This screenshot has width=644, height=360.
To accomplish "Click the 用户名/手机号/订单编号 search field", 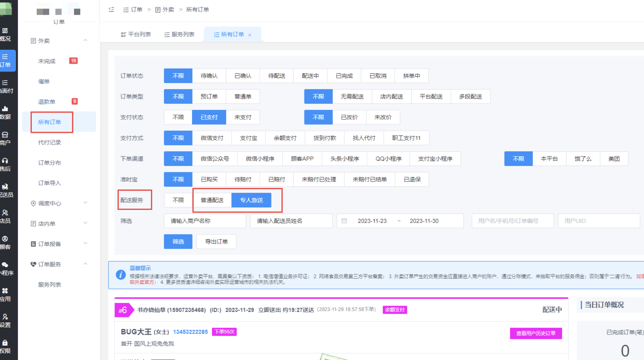I will [512, 221].
